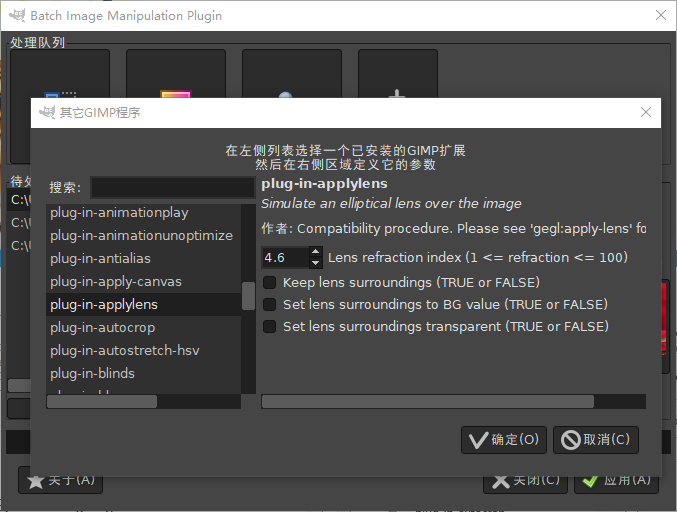Select plug-in-antialias procedure
Screen dimensions: 677x512
point(143,259)
